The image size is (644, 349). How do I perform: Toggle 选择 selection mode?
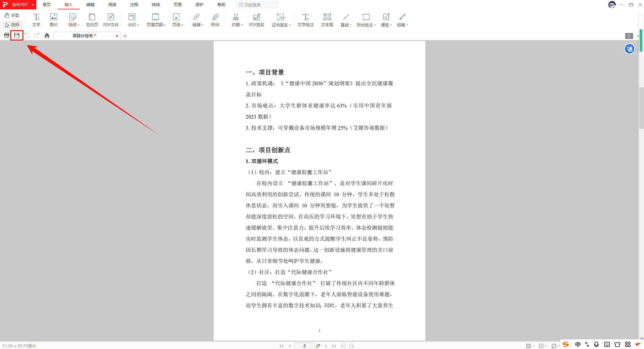coord(12,25)
